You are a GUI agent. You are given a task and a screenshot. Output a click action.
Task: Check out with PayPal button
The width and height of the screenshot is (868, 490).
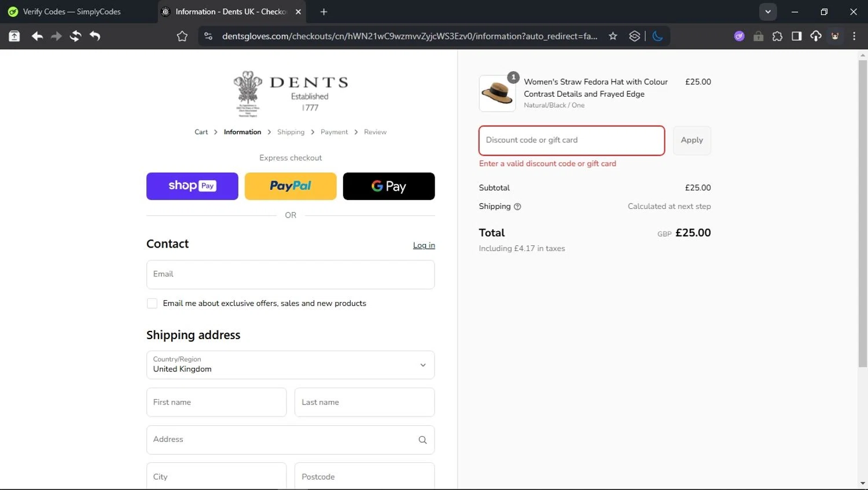coord(290,186)
